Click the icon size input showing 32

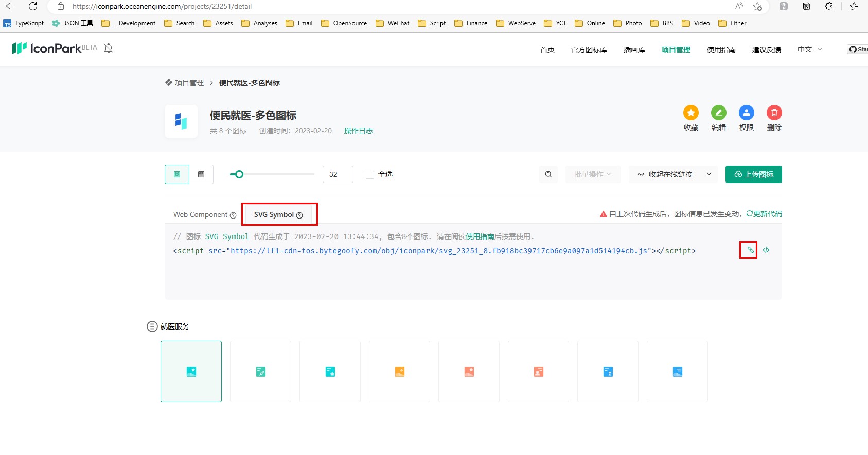pos(338,174)
